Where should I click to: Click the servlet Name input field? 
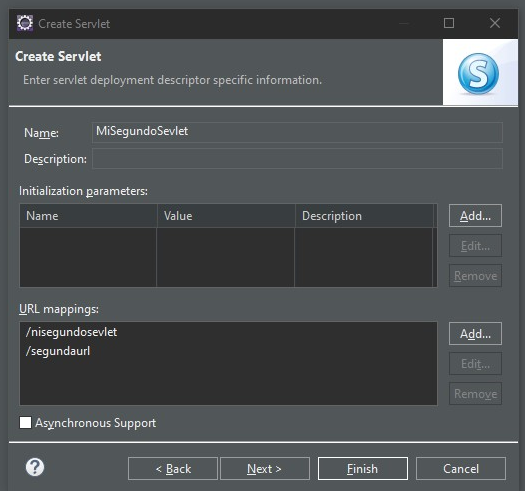297,132
